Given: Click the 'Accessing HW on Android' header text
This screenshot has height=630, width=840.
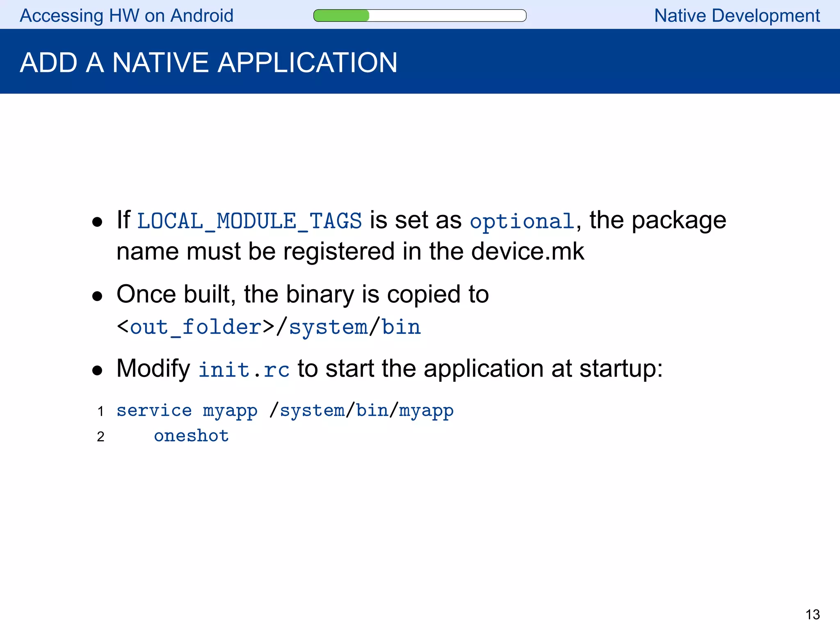Looking at the screenshot, I should pyautogui.click(x=127, y=16).
